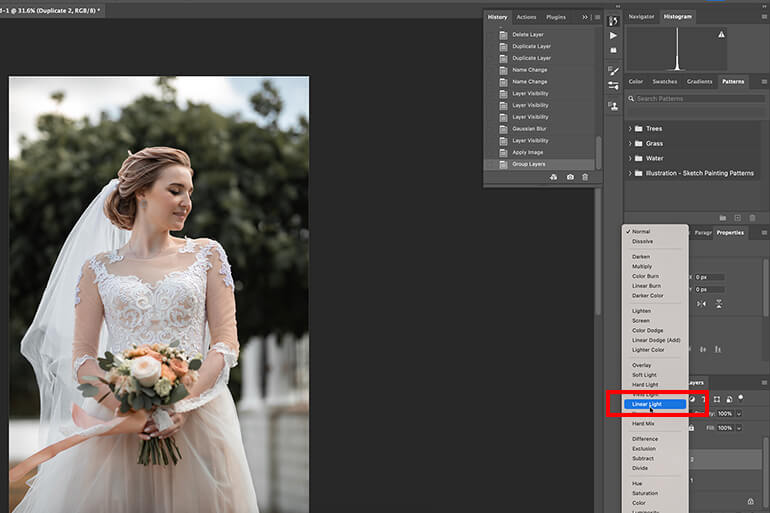Screen dimensions: 770x513
Task: Click the Search Patterns field
Action: point(696,99)
